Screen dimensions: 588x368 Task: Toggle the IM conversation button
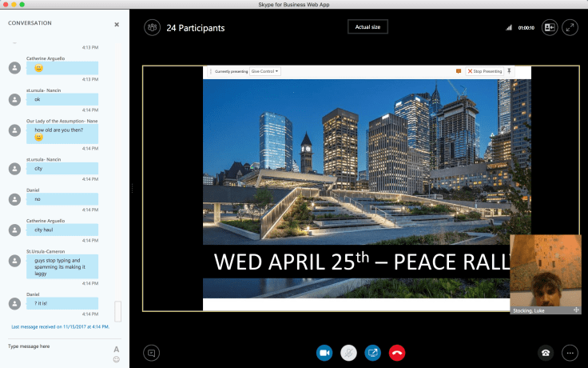(152, 353)
